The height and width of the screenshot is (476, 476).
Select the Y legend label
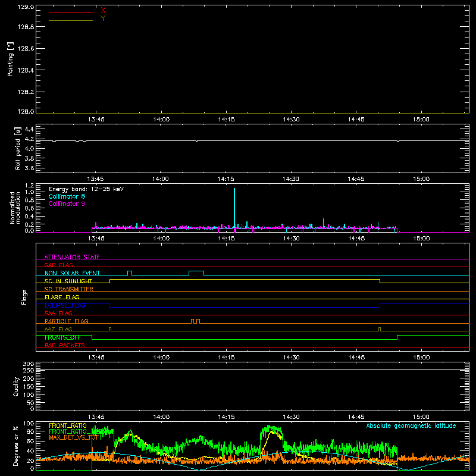coord(103,18)
